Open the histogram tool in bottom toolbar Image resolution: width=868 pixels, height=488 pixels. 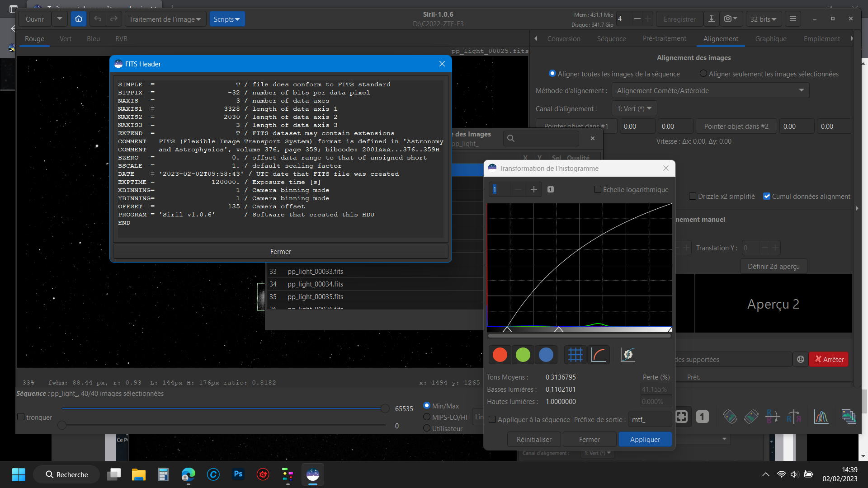tap(821, 417)
